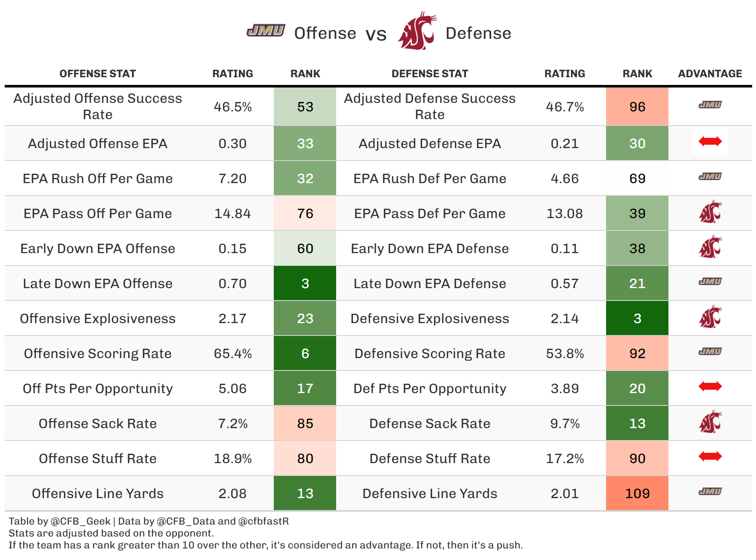The height and width of the screenshot is (560, 756).
Task: Click JMU advantage icon for Scoring Rate row
Action: (710, 351)
